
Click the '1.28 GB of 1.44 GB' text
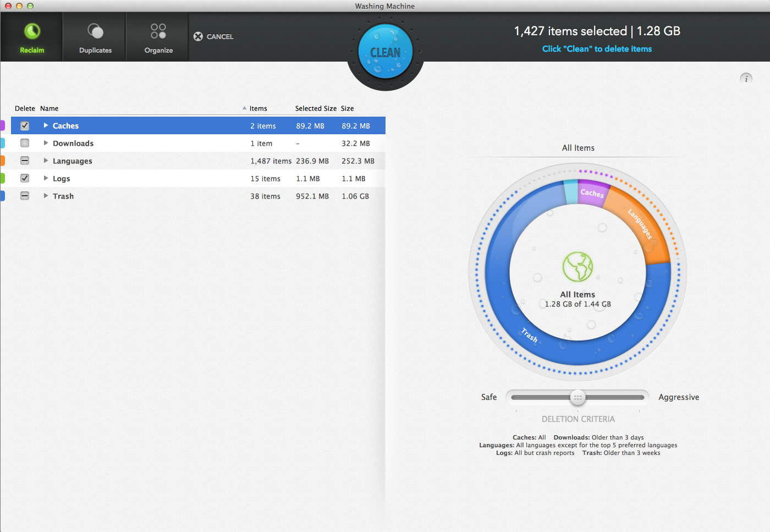coord(578,304)
